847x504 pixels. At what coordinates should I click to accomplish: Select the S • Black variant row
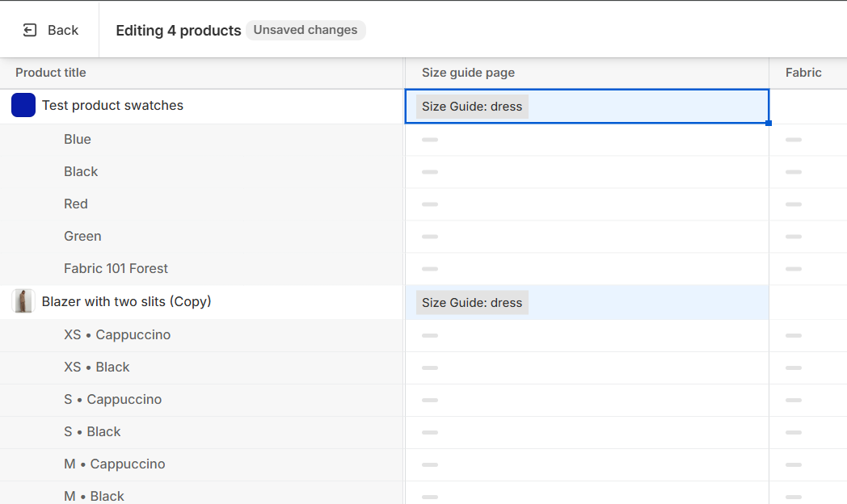pos(92,431)
